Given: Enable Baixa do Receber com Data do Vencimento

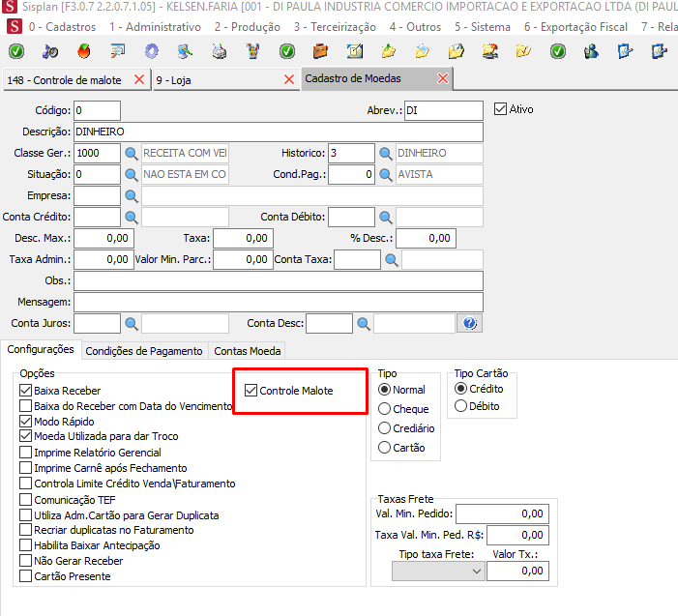Looking at the screenshot, I should point(26,406).
